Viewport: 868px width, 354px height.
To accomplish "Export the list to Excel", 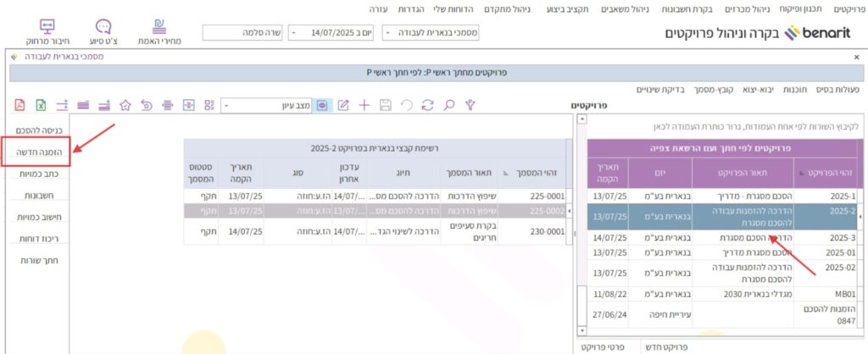I will point(41,105).
